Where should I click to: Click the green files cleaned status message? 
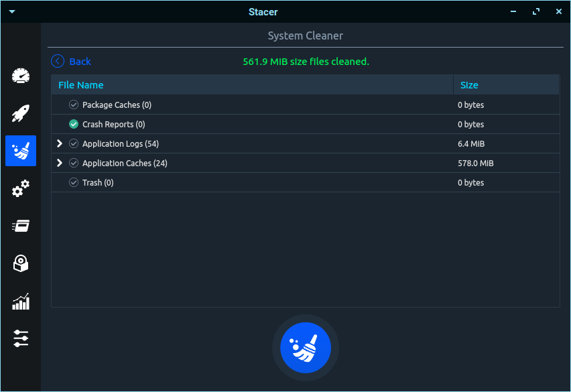coord(306,62)
